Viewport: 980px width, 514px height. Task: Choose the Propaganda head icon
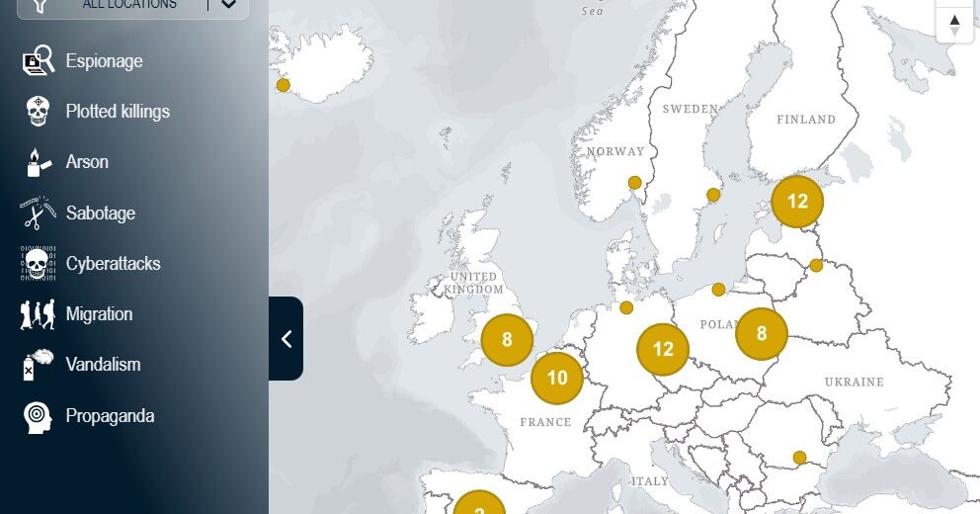38,416
